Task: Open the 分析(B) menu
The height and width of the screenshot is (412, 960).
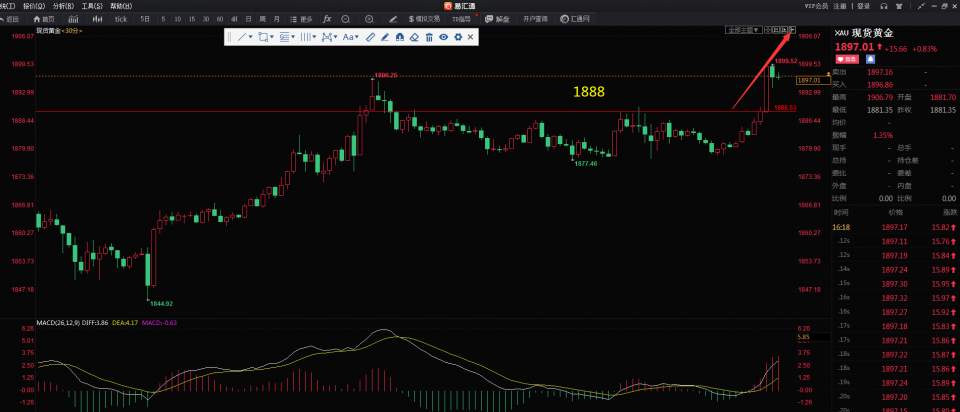Action: [64, 6]
